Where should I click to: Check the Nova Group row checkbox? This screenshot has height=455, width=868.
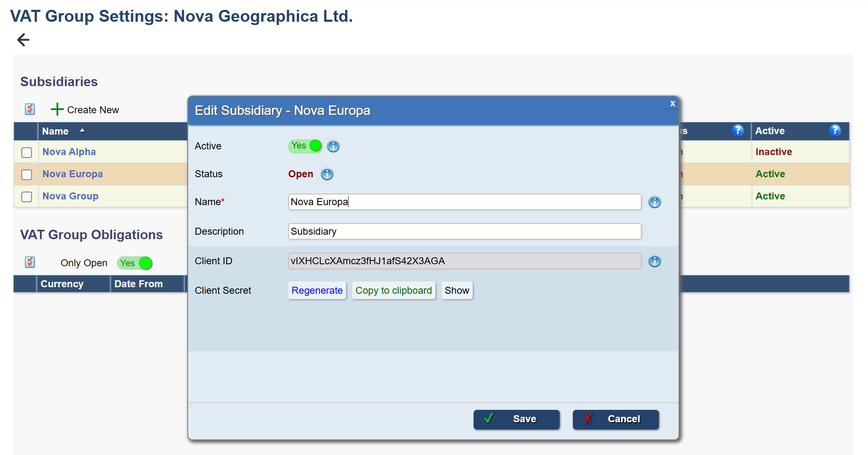pos(27,197)
